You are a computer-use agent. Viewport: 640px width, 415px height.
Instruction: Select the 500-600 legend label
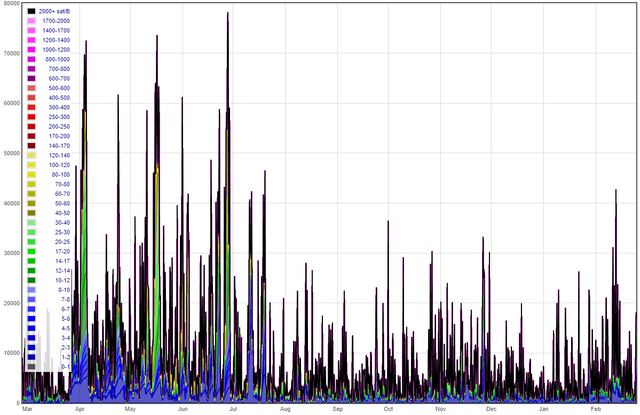point(59,88)
